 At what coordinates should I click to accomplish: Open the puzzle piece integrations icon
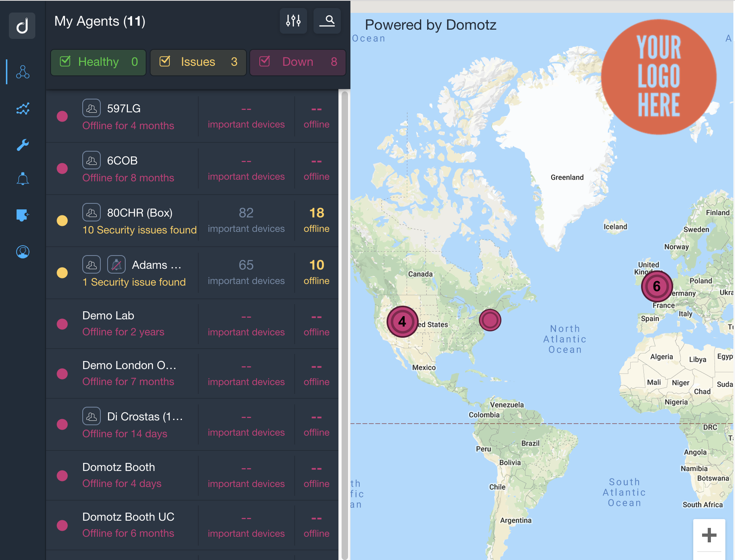[x=22, y=215]
